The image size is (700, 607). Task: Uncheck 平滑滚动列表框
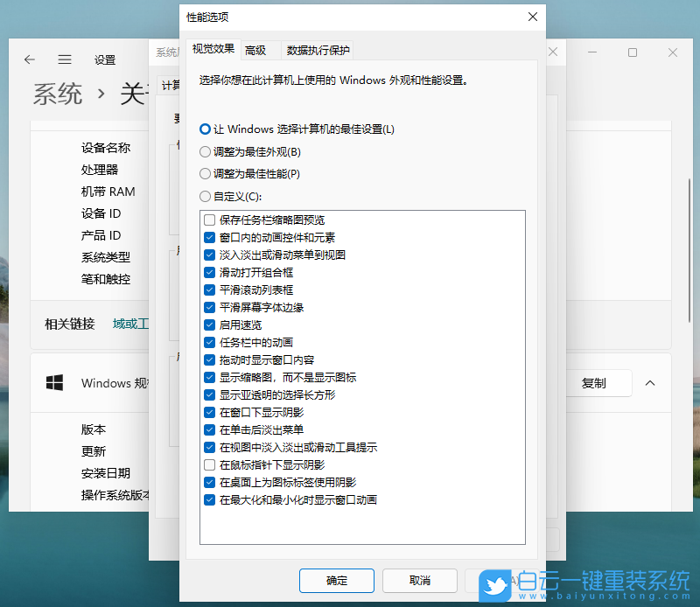pyautogui.click(x=209, y=290)
